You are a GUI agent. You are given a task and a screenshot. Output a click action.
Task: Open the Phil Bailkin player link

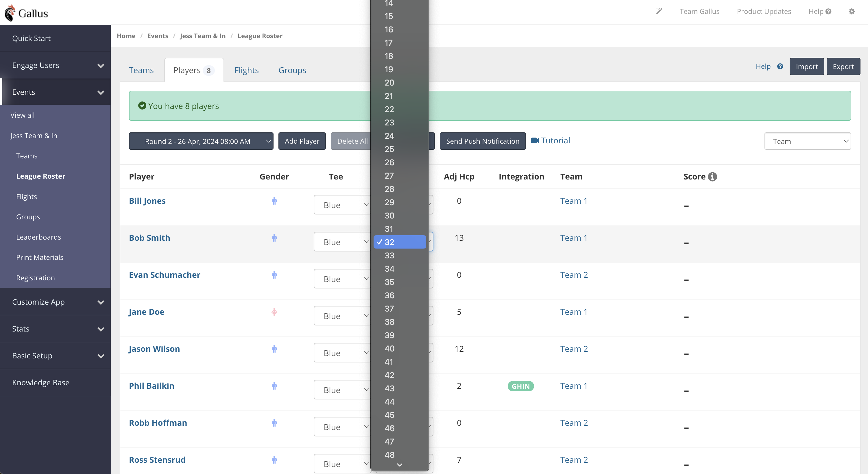(152, 386)
